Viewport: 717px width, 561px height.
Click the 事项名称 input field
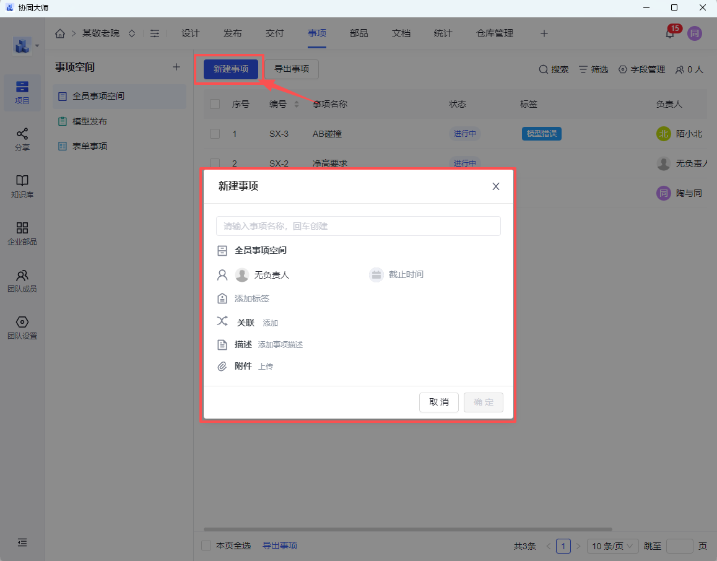[358, 226]
